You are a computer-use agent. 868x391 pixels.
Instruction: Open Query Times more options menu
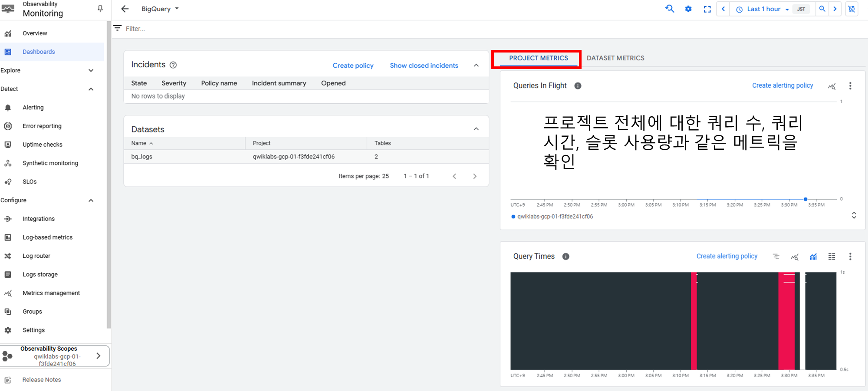click(x=850, y=256)
